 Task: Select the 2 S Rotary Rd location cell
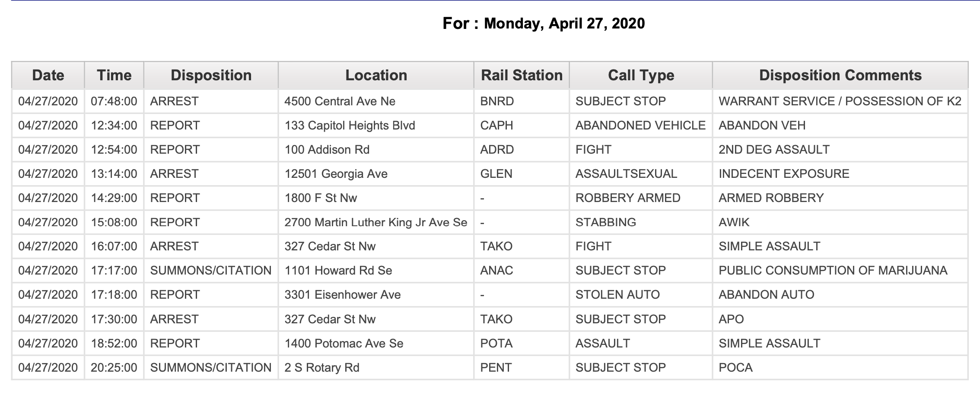[376, 368]
